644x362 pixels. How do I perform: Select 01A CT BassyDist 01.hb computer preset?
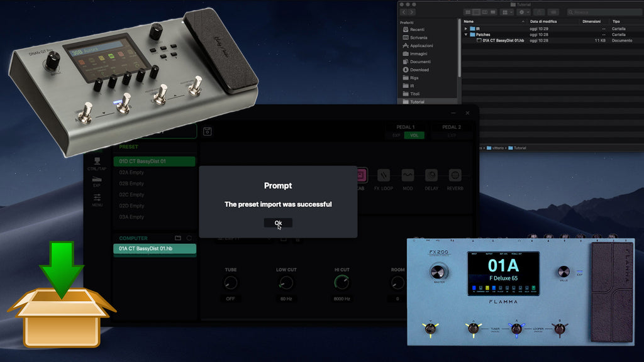155,250
